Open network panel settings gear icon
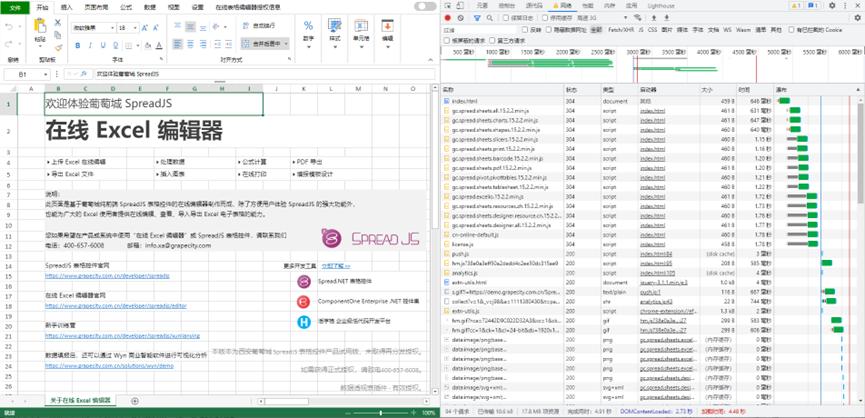Screen dimensions: 865x418 tap(857, 18)
